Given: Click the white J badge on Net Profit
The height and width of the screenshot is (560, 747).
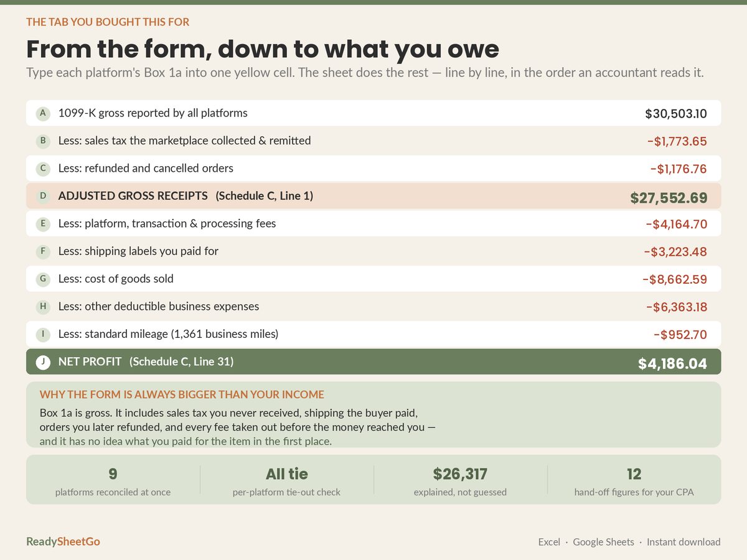Looking at the screenshot, I should 43,362.
